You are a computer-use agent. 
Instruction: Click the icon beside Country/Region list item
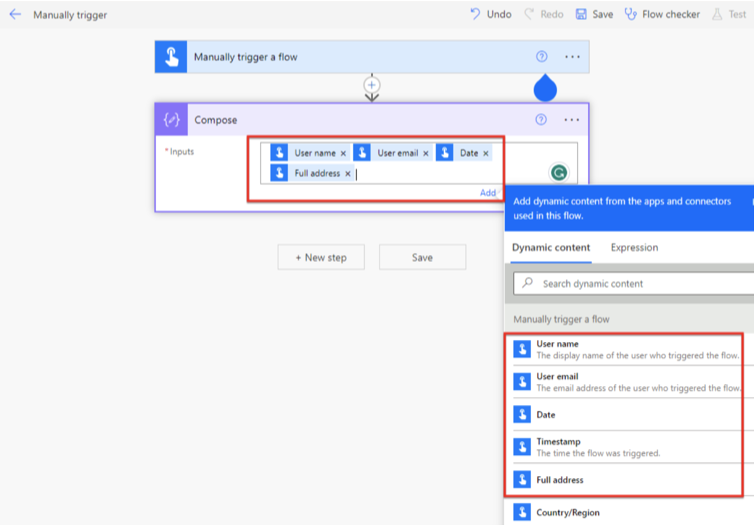pos(522,512)
